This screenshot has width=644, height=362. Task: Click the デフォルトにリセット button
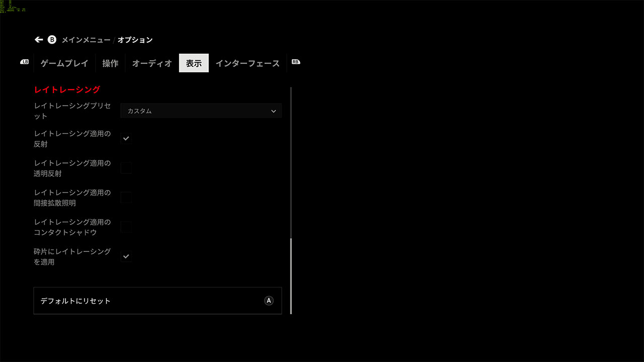tap(157, 301)
